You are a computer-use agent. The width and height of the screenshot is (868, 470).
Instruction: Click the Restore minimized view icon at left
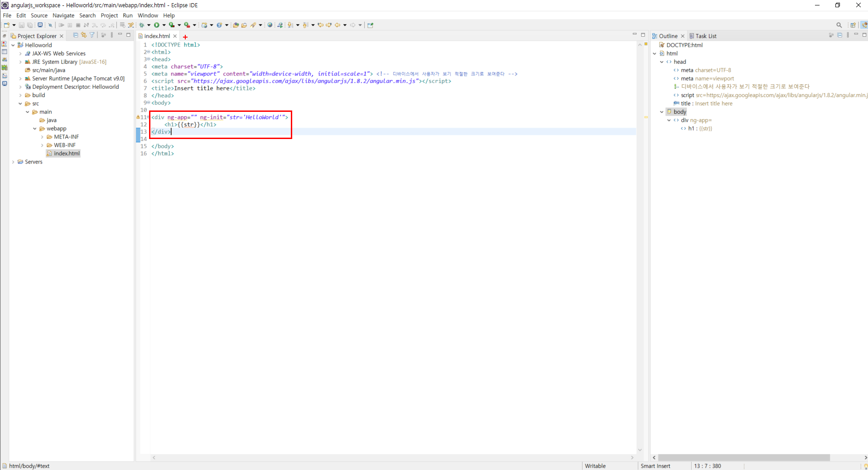(x=4, y=36)
